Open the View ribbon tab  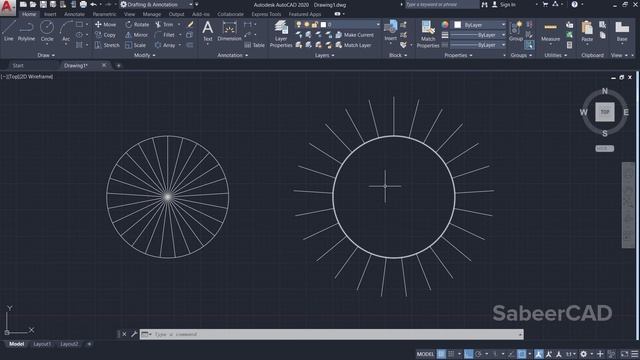129,14
